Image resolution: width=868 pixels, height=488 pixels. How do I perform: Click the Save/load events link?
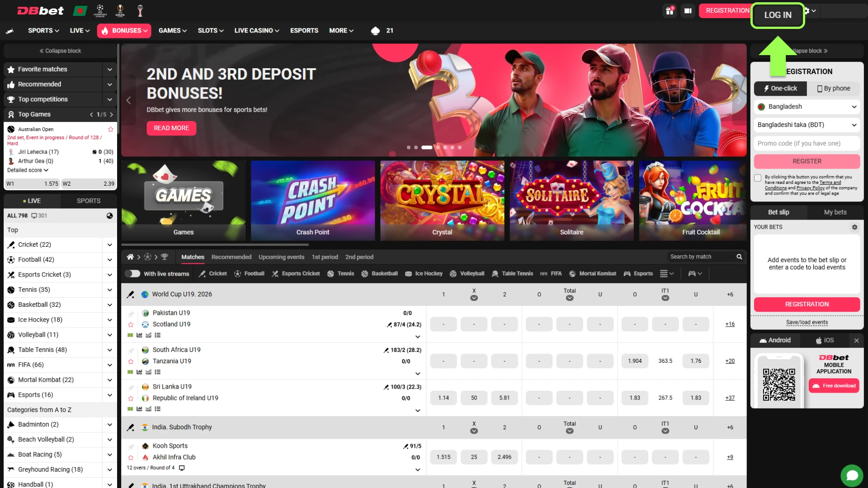coord(807,322)
